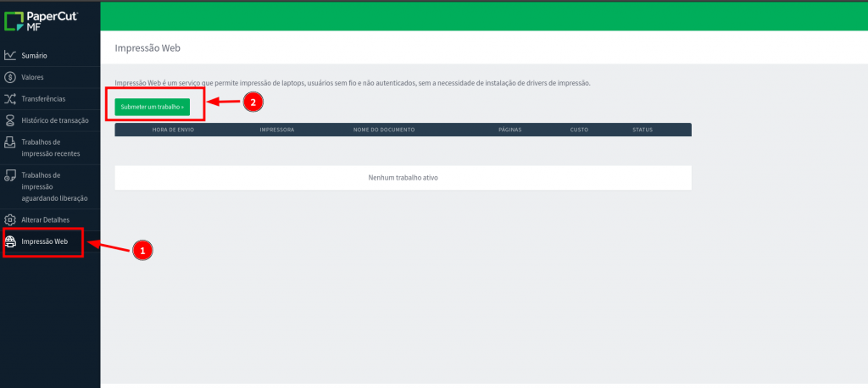
Task: Click the jobs awaiting release icon
Action: tap(10, 175)
